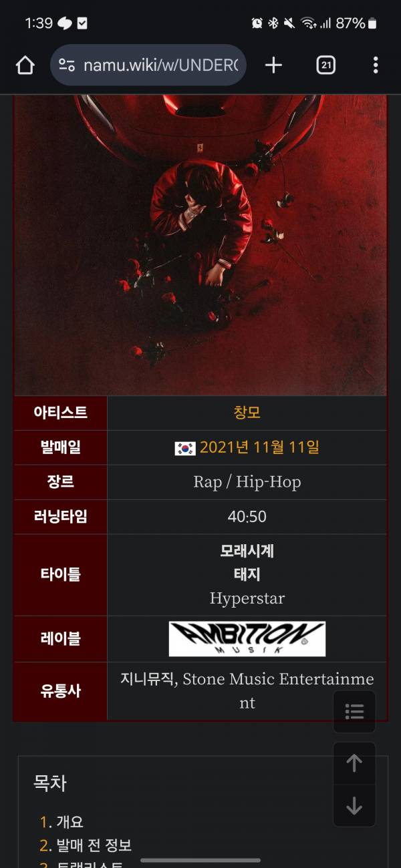Tap the South Korea flag icon
This screenshot has width=401, height=868.
click(x=185, y=448)
